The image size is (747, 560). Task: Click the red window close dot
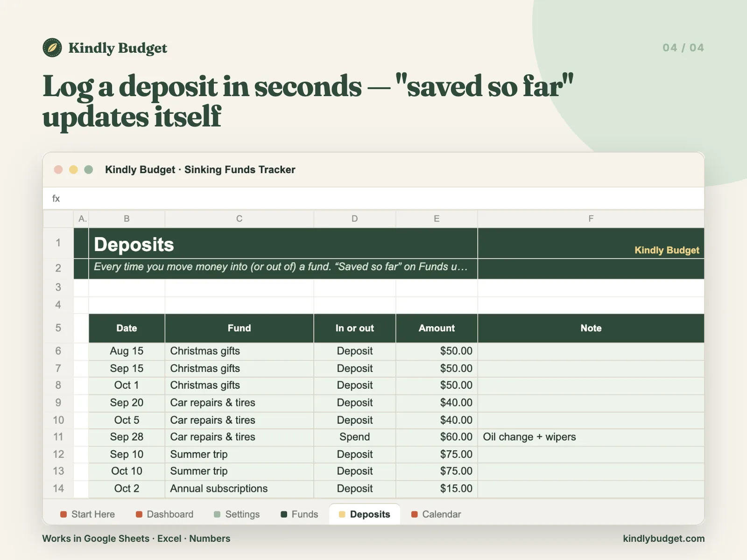[58, 169]
